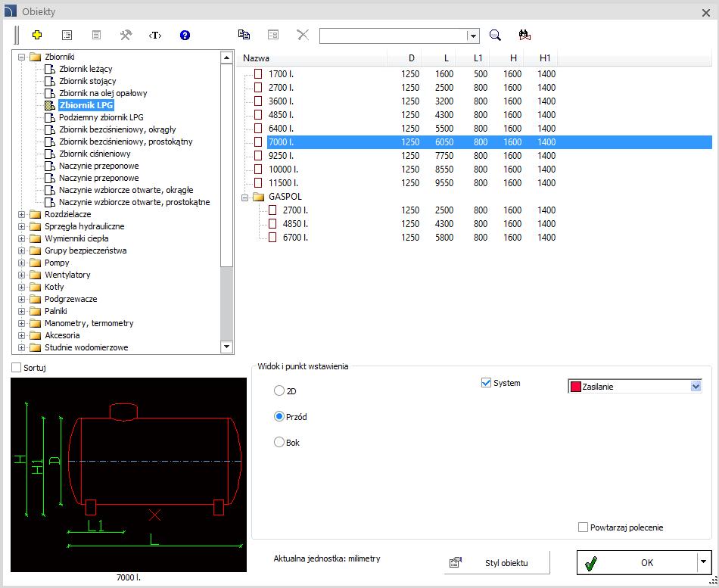Tick the Powtarzaj polecenie checkbox
The width and height of the screenshot is (719, 588).
pyautogui.click(x=584, y=527)
